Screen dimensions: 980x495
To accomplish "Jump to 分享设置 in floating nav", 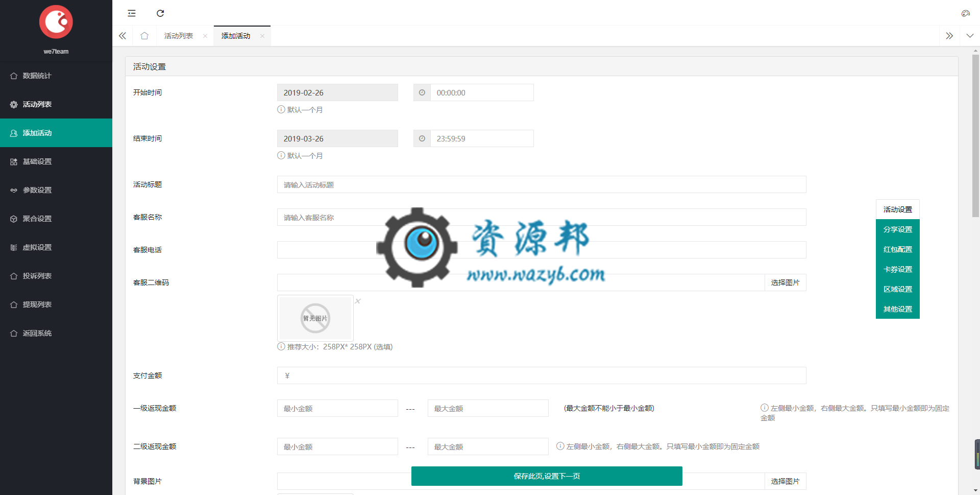I will point(898,229).
